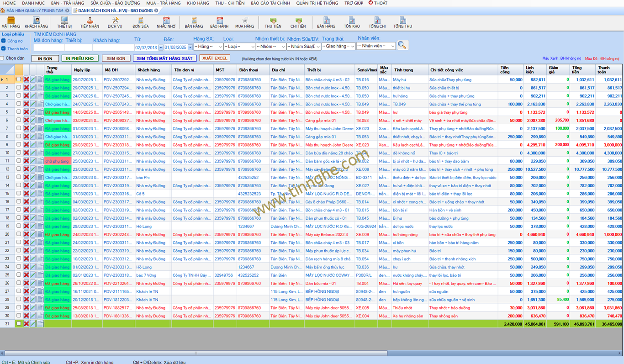Toggle the Thanh toán filter checkbox
The height and width of the screenshot is (364, 624).
[4, 48]
